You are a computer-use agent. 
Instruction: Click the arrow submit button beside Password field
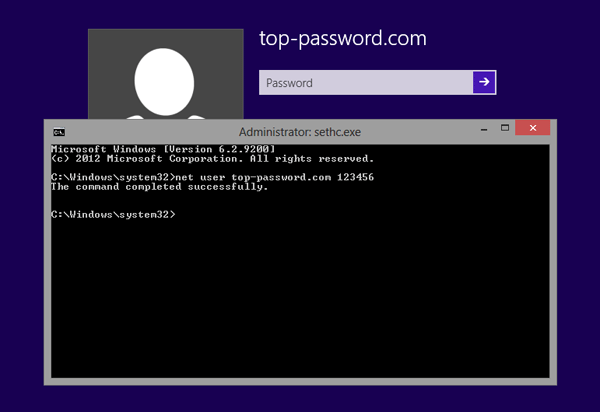coord(484,82)
